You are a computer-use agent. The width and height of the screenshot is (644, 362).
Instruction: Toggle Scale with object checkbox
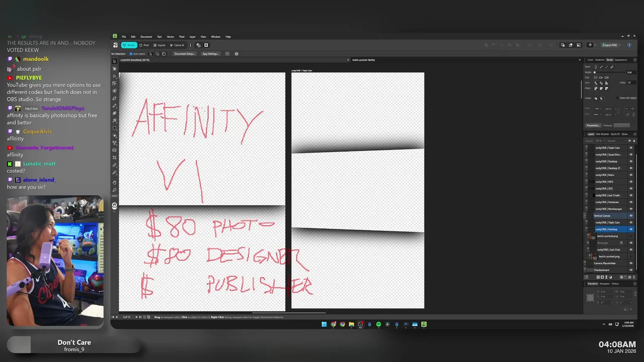click(617, 98)
